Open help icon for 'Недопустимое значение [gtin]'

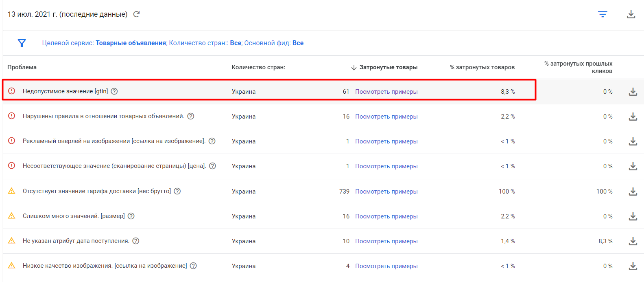click(114, 91)
